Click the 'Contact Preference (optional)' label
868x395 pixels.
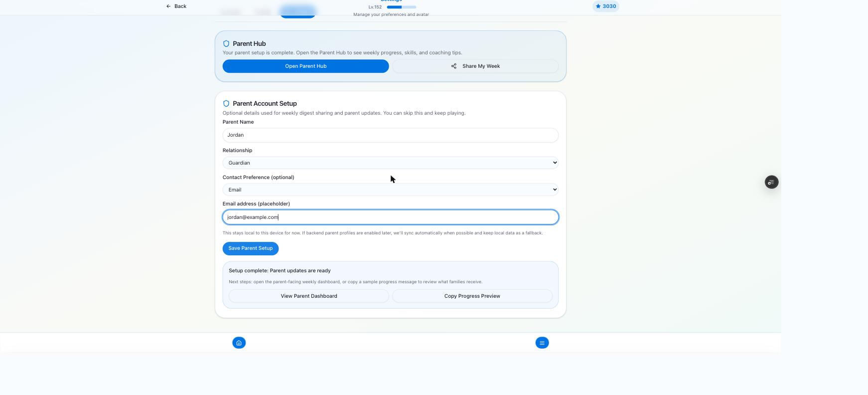[x=258, y=178]
